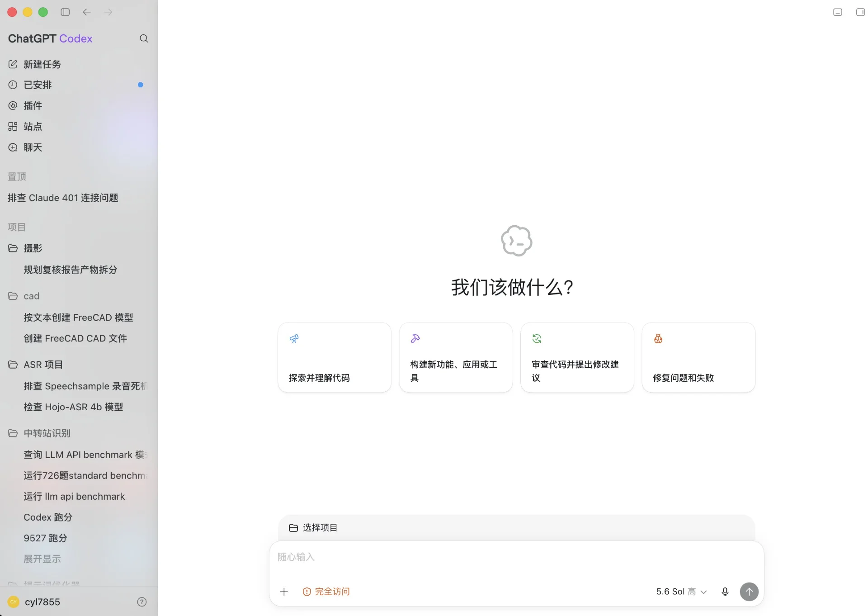Send the message with up-arrow button
868x616 pixels.
(x=749, y=592)
